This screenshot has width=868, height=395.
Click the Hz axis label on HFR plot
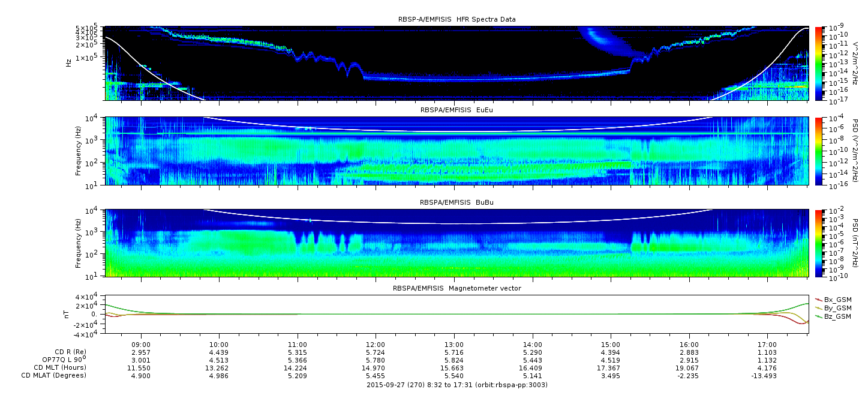click(68, 62)
